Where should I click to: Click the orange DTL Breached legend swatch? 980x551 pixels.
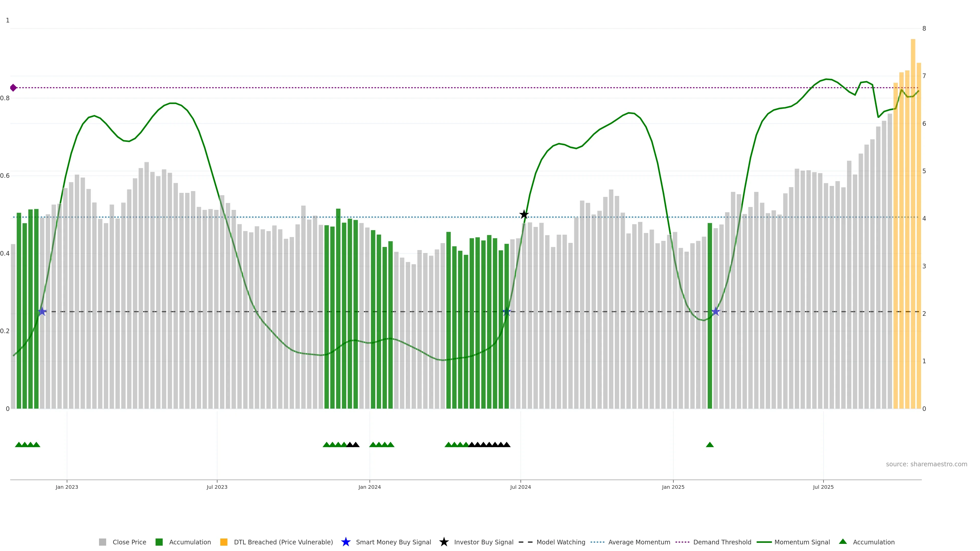224,542
